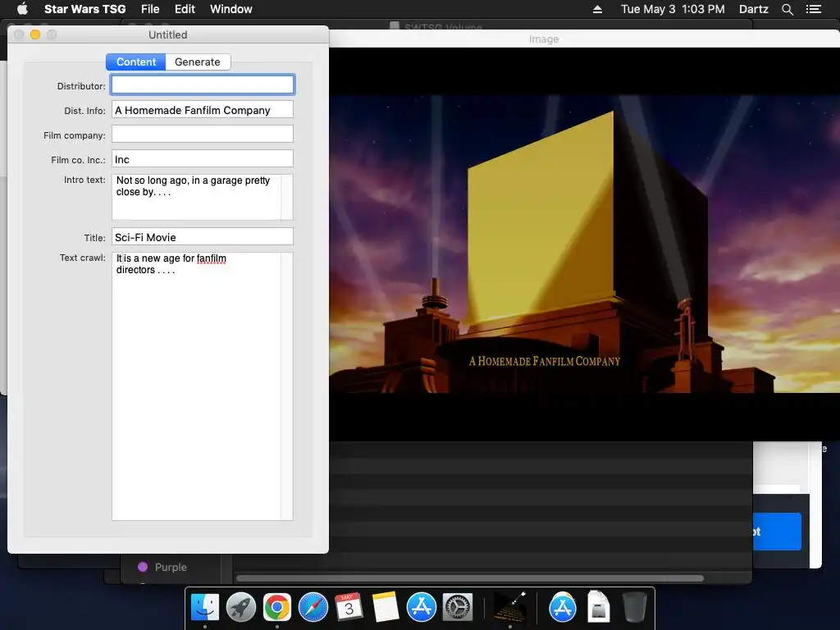This screenshot has height=630, width=840.
Task: Open the Window menu
Action: pyautogui.click(x=231, y=9)
